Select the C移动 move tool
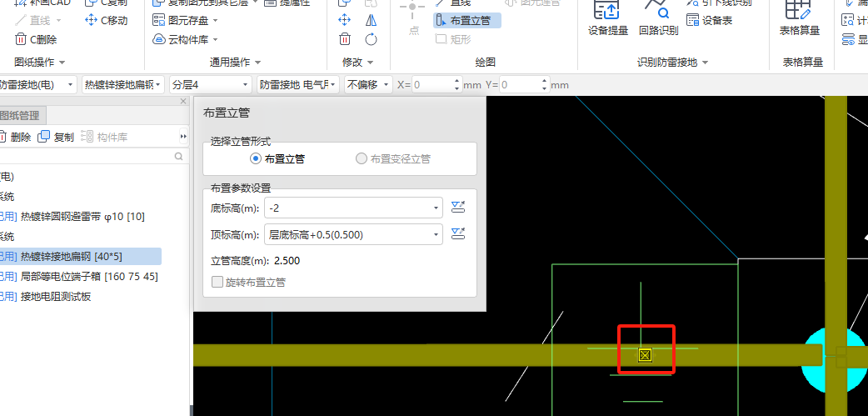The image size is (868, 416). click(x=107, y=21)
